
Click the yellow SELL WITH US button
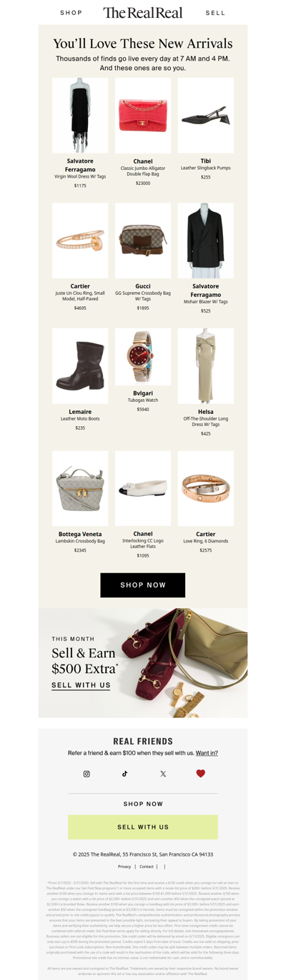143,827
